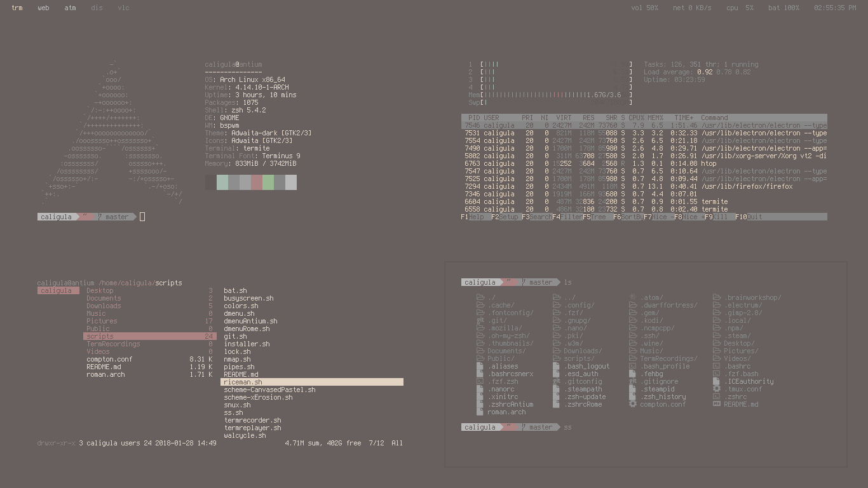The image size is (868, 488).
Task: Click the folder icon beside .steam/
Action: (x=717, y=335)
